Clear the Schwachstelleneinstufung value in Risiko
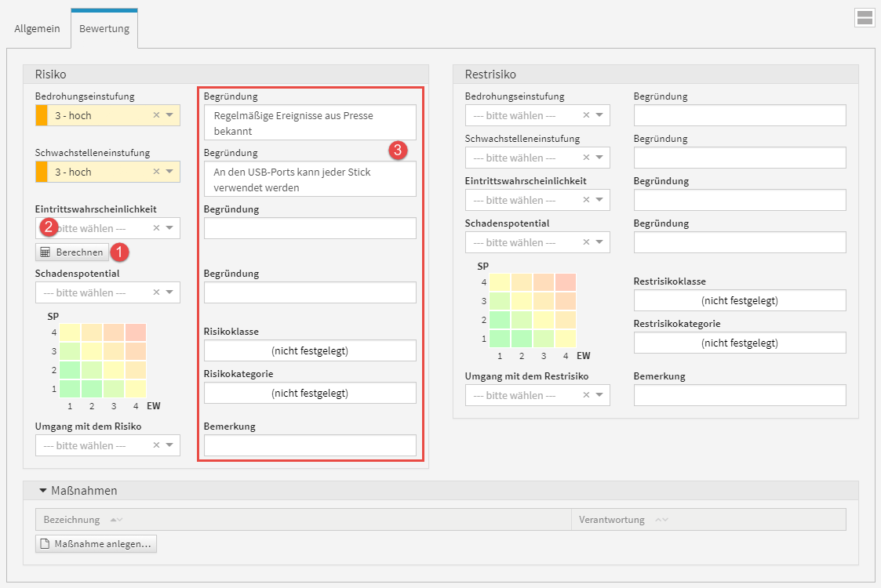This screenshot has height=588, width=881. point(156,172)
